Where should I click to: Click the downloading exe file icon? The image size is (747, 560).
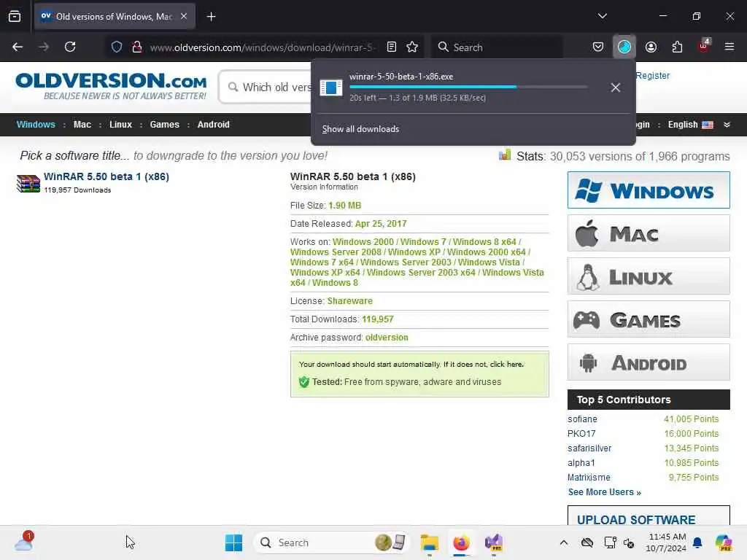point(331,87)
